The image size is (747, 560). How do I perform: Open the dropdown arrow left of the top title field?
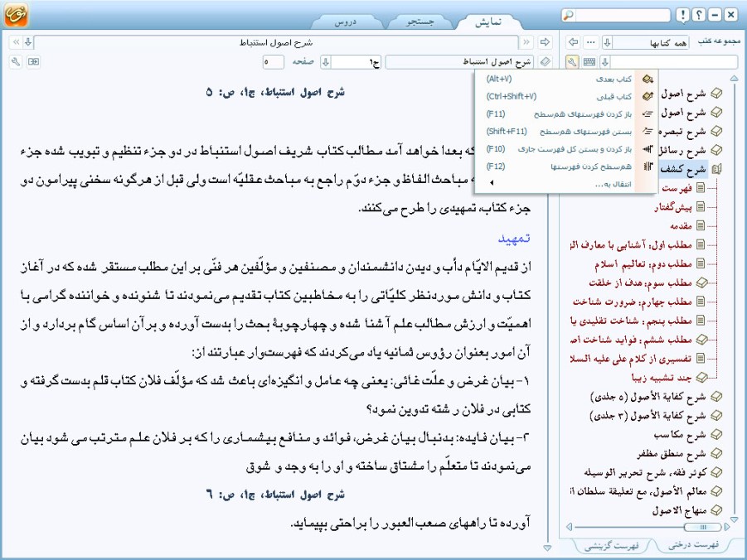pos(28,42)
